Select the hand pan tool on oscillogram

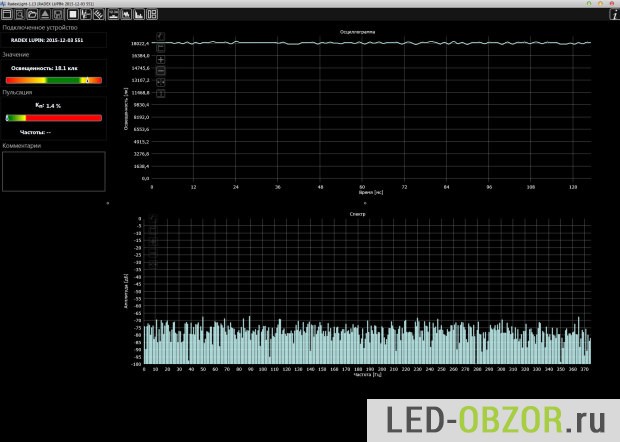click(161, 36)
